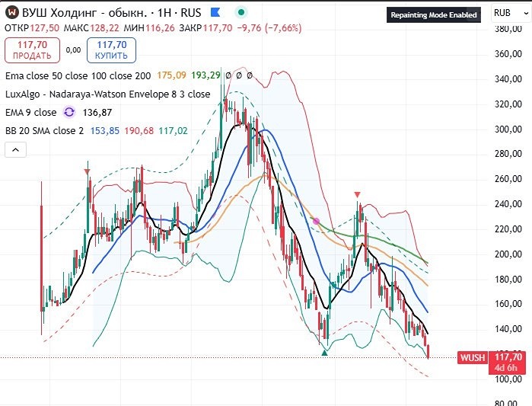The height and width of the screenshot is (406, 532).
Task: Collapse the indicator legend with the chevron button
Action: pyautogui.click(x=16, y=150)
